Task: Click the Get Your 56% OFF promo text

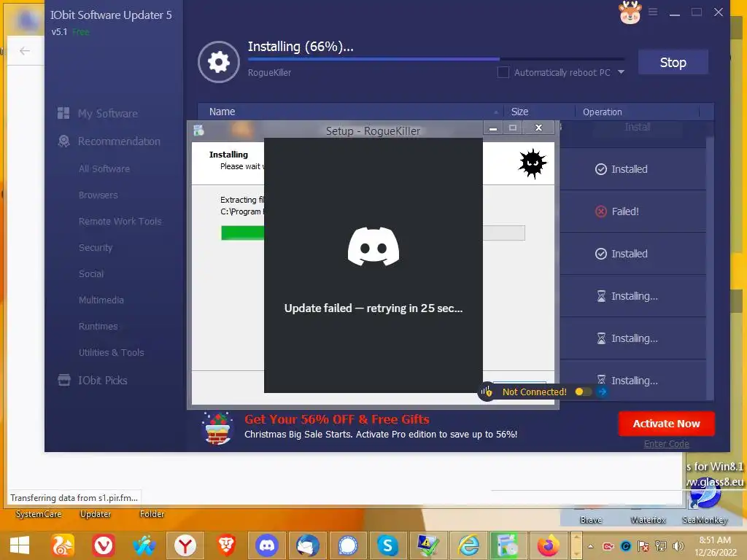Action: (337, 419)
